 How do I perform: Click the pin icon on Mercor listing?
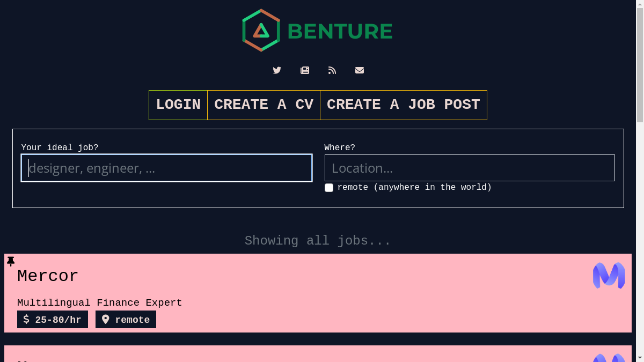[x=11, y=261]
